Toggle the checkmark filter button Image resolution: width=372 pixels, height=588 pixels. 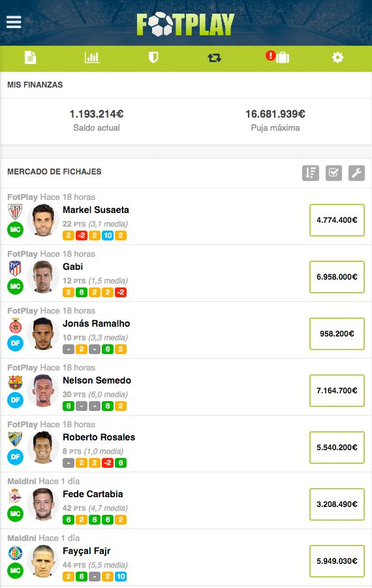333,173
